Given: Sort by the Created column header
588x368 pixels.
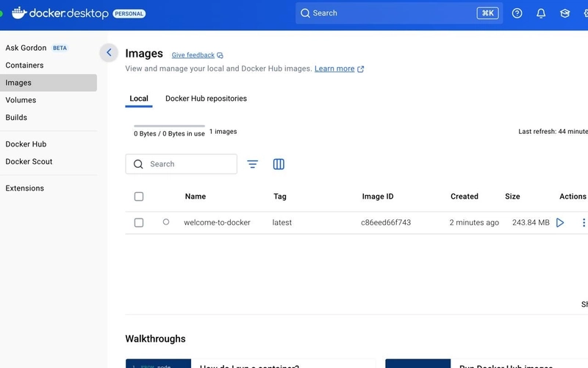Looking at the screenshot, I should click(465, 197).
